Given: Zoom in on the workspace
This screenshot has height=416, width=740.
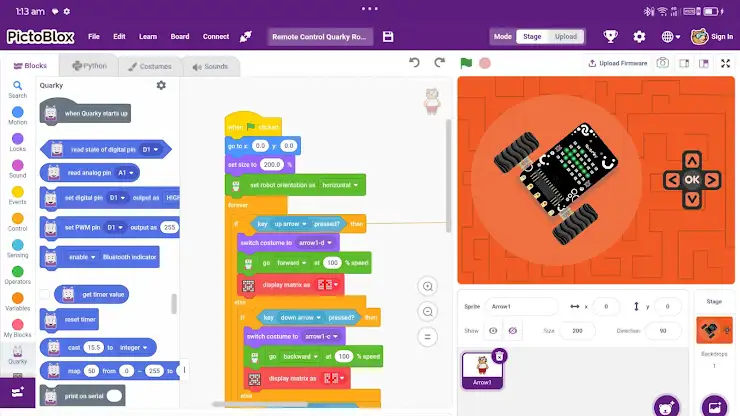Looking at the screenshot, I should (x=428, y=286).
